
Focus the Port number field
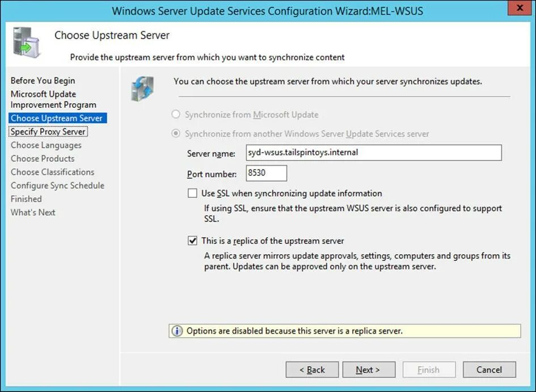266,173
